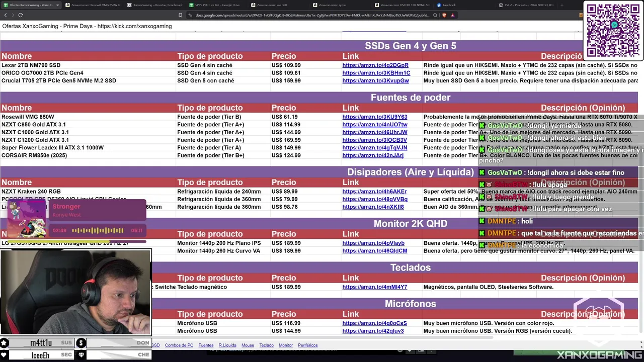This screenshot has width=644, height=362.
Task: Click the bookmark icon beside the address bar
Action: point(180,15)
